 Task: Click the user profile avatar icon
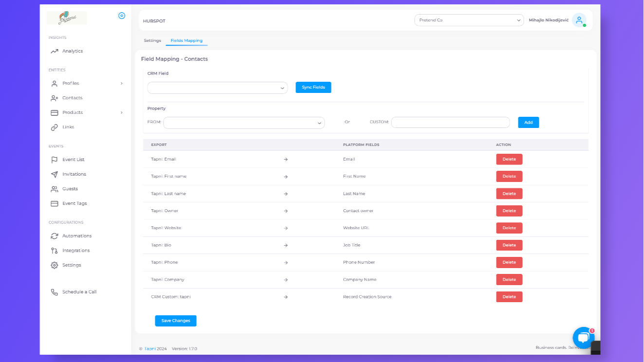click(578, 20)
